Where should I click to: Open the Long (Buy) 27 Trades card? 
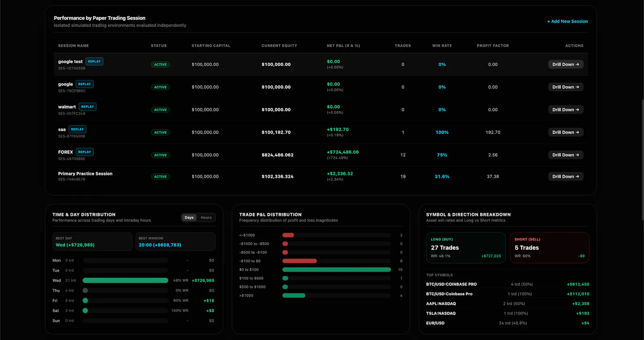[466, 248]
